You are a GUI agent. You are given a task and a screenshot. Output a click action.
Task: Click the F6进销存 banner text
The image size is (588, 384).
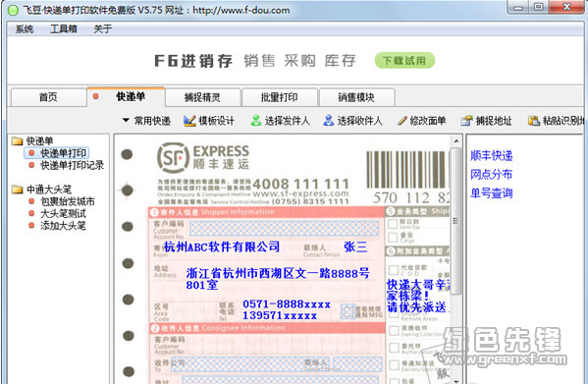(x=193, y=61)
